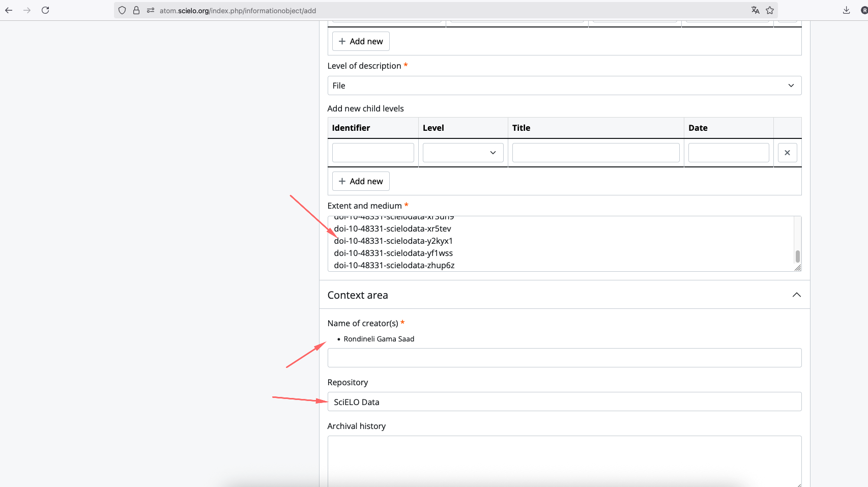The width and height of the screenshot is (868, 487).
Task: Click the Repository field containing SciELO Data
Action: pyautogui.click(x=564, y=402)
